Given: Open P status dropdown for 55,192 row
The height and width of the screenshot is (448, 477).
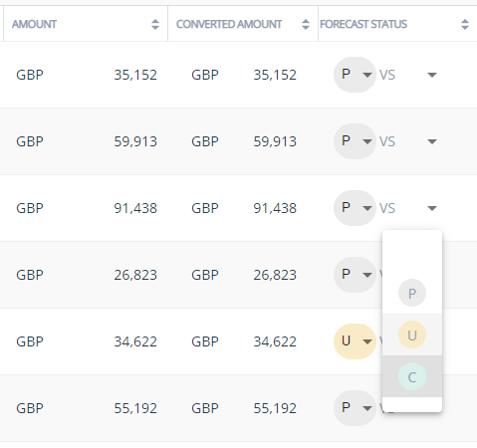Looking at the screenshot, I should pos(355,408).
